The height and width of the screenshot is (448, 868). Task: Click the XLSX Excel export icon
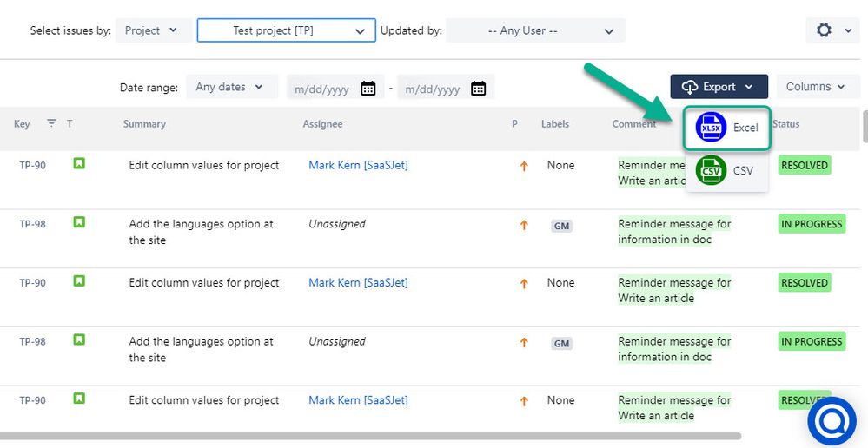tap(712, 128)
